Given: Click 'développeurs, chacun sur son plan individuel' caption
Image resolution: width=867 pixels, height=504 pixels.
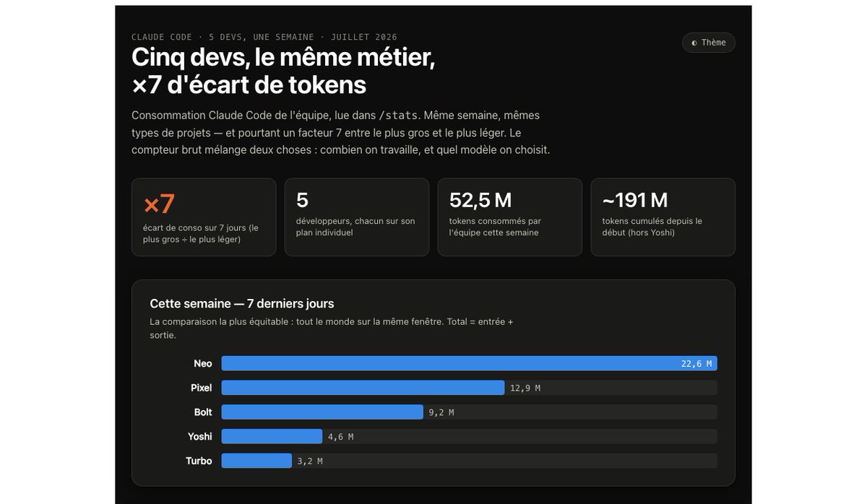Looking at the screenshot, I should tap(355, 227).
